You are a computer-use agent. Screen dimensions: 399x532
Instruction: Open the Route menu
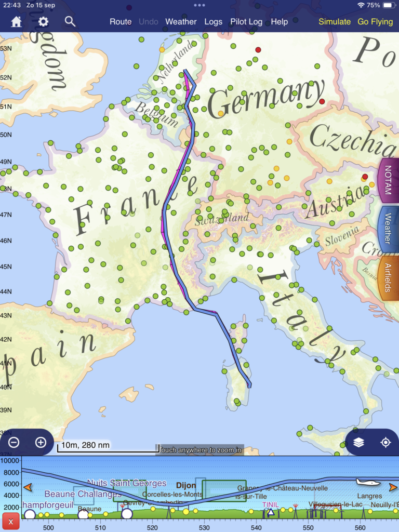121,22
